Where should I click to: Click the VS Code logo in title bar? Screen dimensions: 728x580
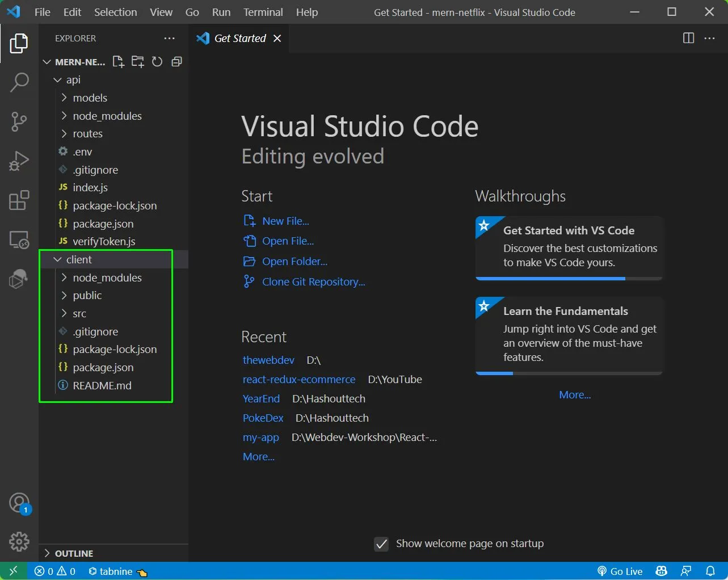tap(13, 12)
